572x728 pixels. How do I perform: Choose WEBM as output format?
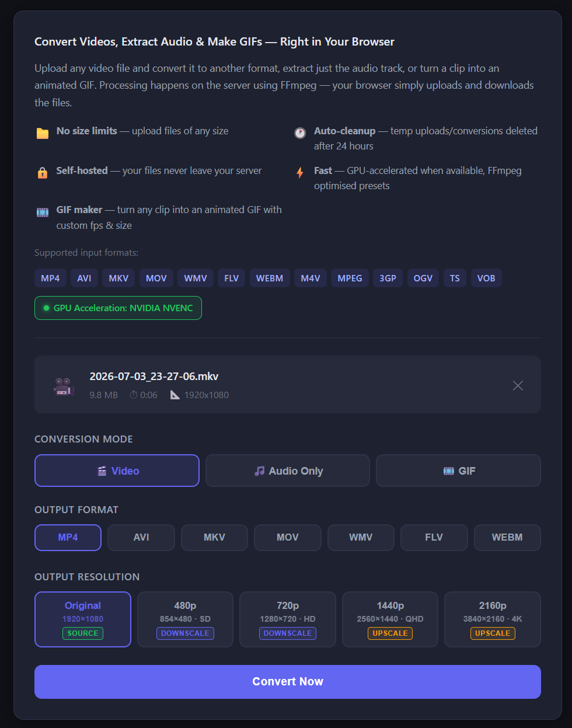pos(507,538)
